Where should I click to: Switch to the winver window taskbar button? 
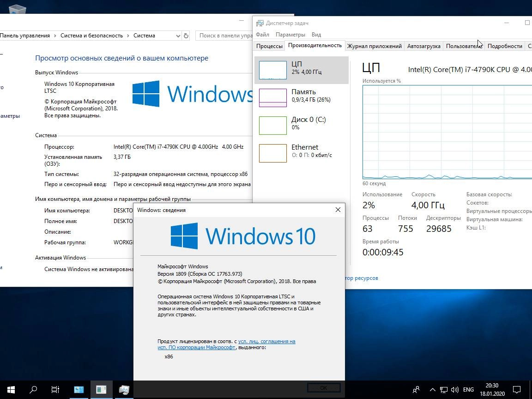[102, 389]
